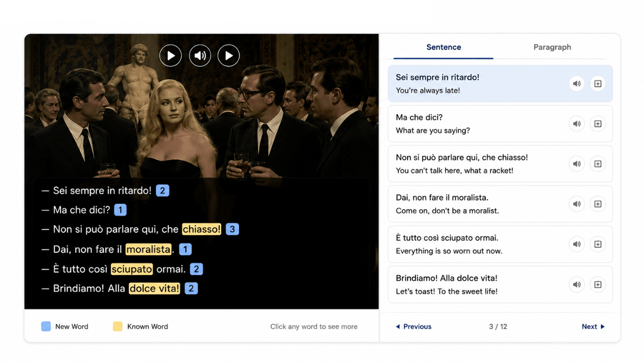This screenshot has width=644, height=362.
Task: Click highlighted phrase "dolce vita!" in subtitles
Action: click(x=154, y=289)
